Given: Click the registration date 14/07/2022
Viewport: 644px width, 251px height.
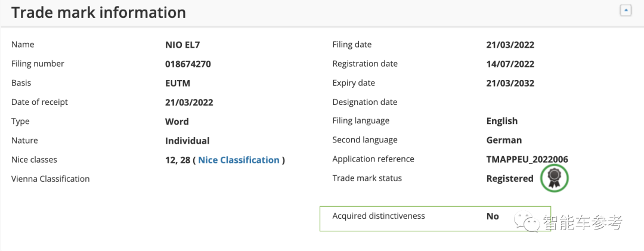Looking at the screenshot, I should (510, 64).
